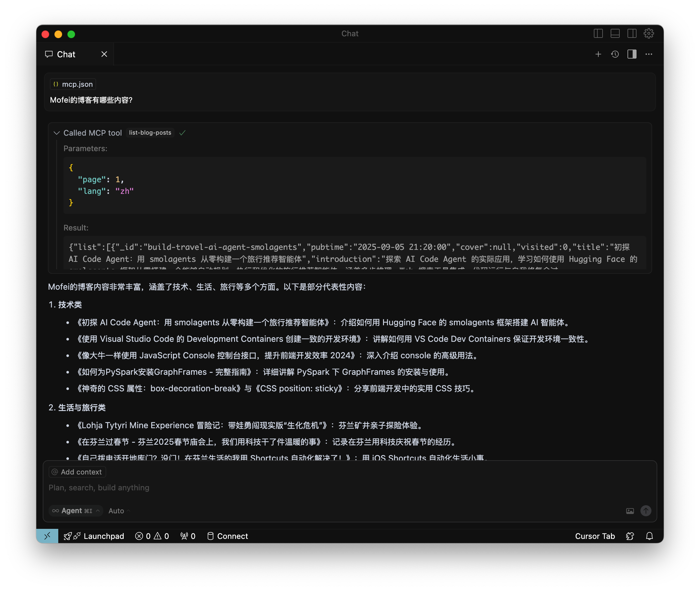
Task: Toggle chat pane position icon
Action: 632,54
